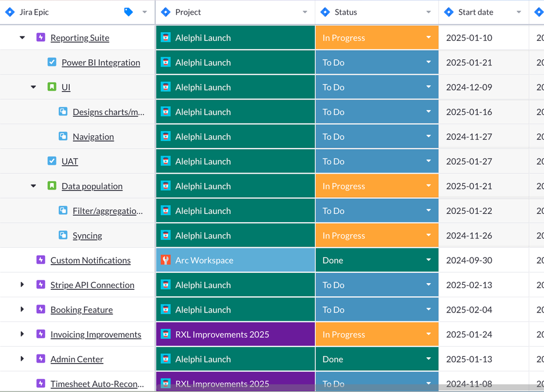
Task: Collapse the Reporting Suite epic row
Action: click(x=22, y=37)
